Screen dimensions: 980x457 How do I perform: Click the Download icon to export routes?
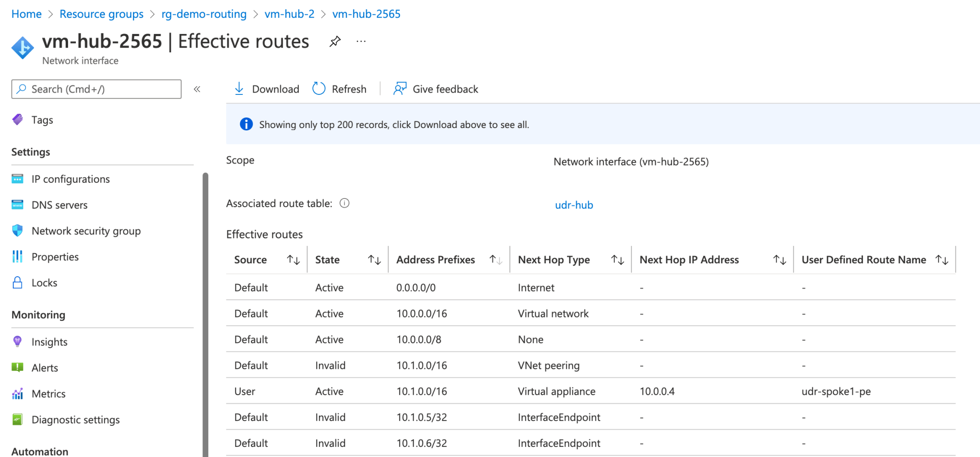(239, 89)
